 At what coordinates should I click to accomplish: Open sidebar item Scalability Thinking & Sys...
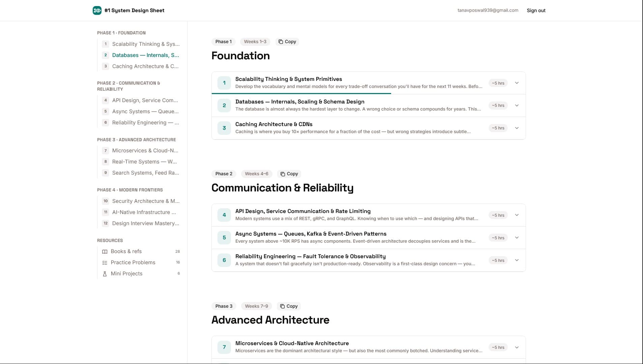[x=141, y=44]
